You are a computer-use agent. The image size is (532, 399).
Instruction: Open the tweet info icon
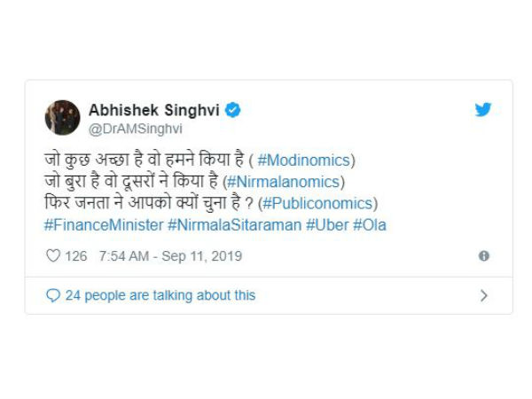coord(484,256)
